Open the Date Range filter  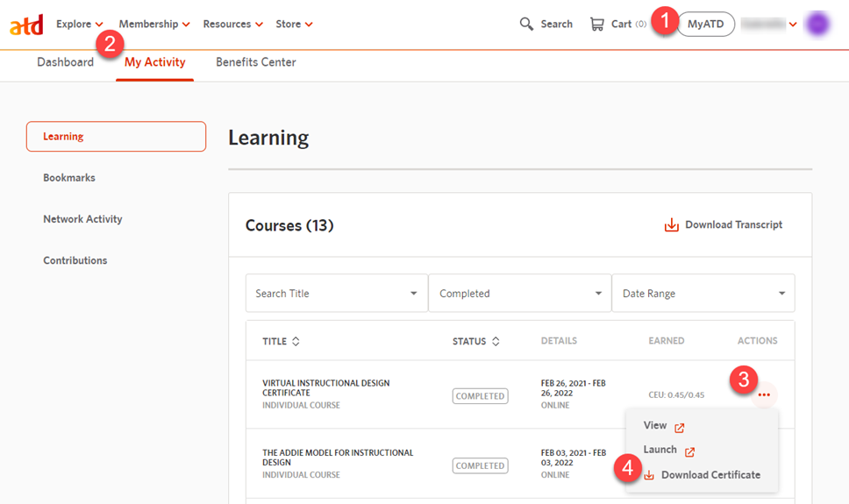click(703, 294)
